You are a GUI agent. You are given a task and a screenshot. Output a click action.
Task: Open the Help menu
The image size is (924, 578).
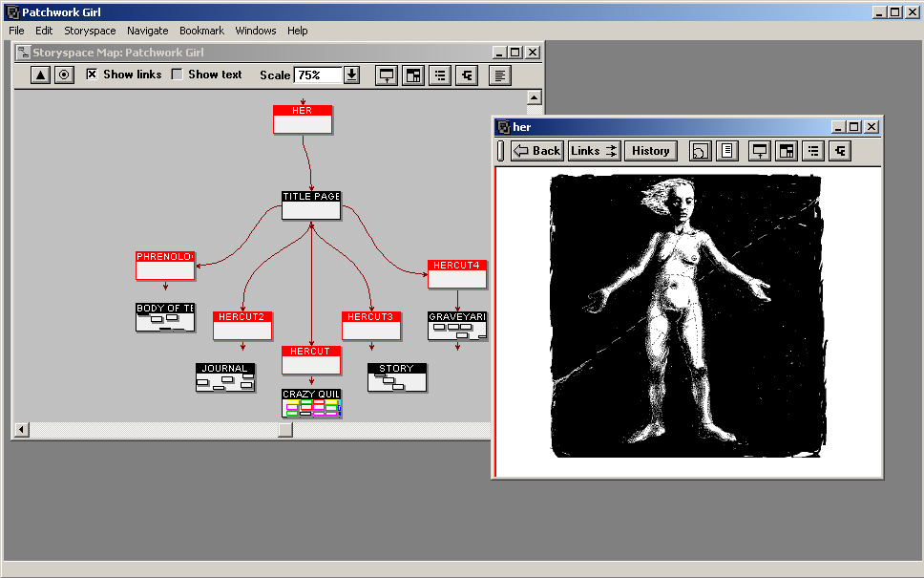coord(298,31)
